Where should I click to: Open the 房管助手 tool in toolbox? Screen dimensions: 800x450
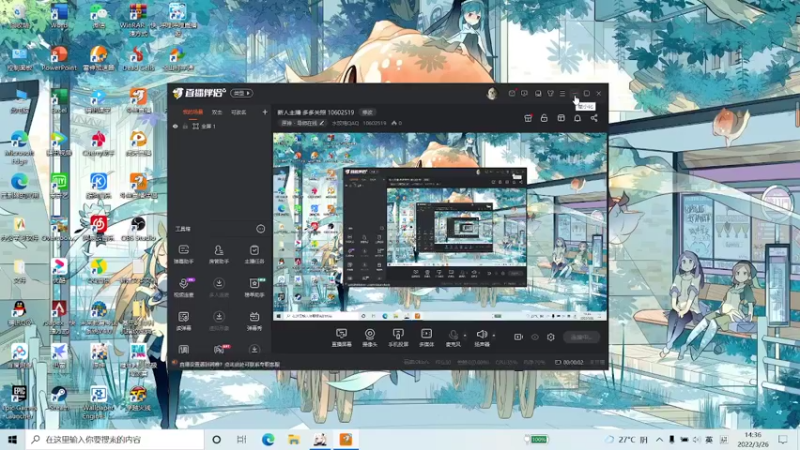(219, 254)
